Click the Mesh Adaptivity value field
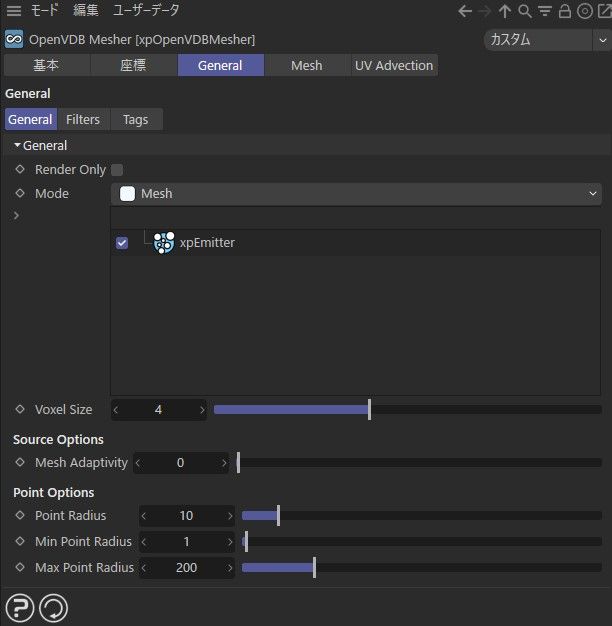The image size is (612, 626). [180, 463]
